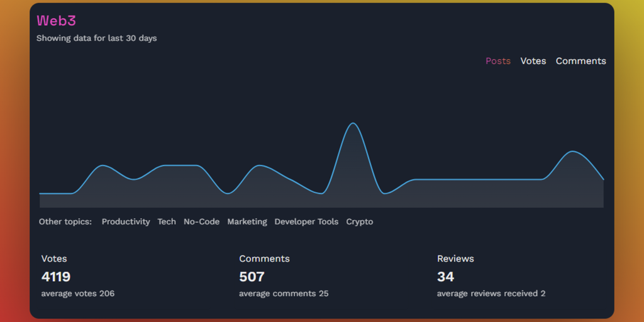
Task: Open the Tech topic
Action: (167, 222)
